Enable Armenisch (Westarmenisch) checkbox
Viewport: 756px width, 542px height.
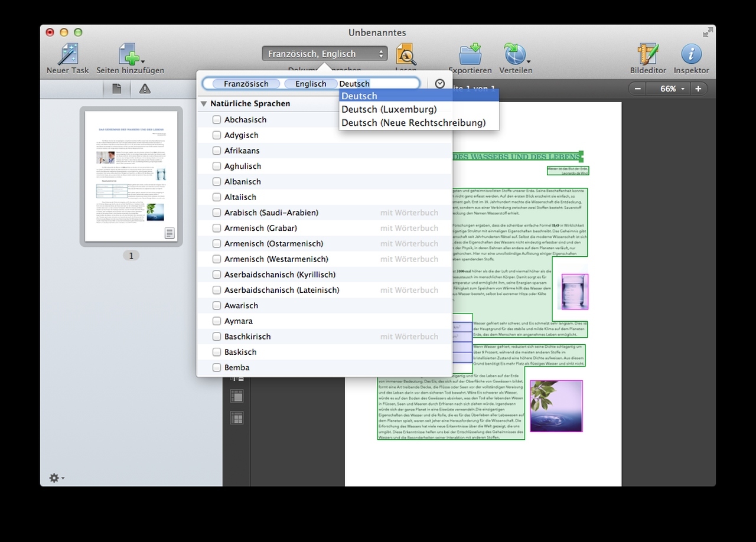click(217, 259)
